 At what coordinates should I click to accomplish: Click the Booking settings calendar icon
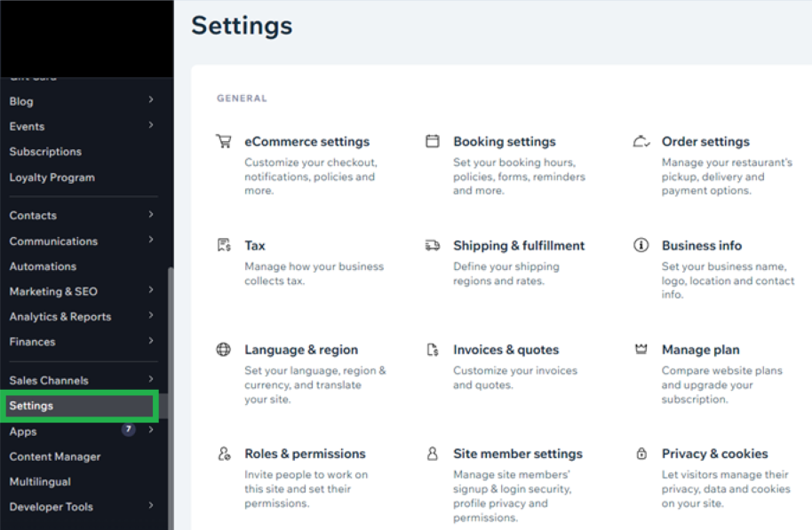433,141
